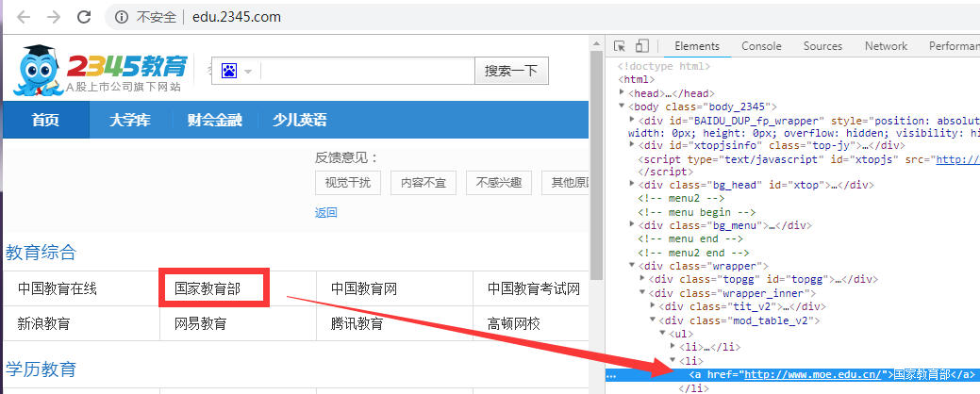Select the <html> element line
The width and height of the screenshot is (980, 394).
pos(637,79)
